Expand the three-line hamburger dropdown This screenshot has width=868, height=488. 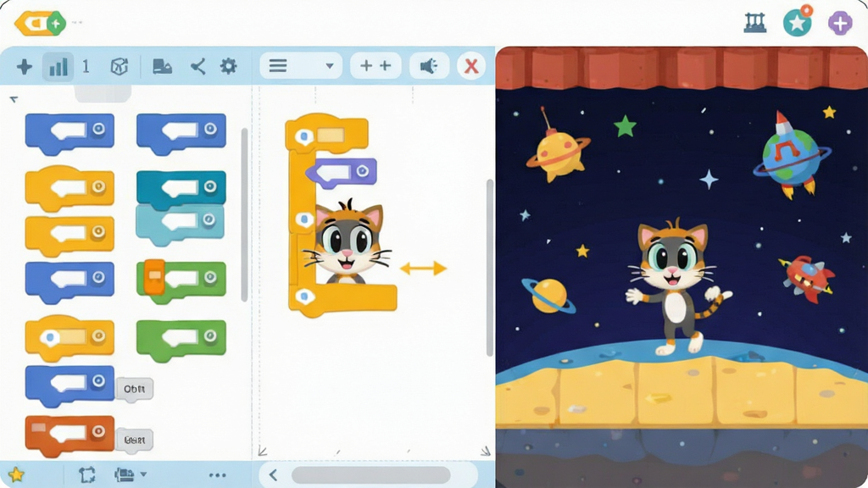click(301, 66)
